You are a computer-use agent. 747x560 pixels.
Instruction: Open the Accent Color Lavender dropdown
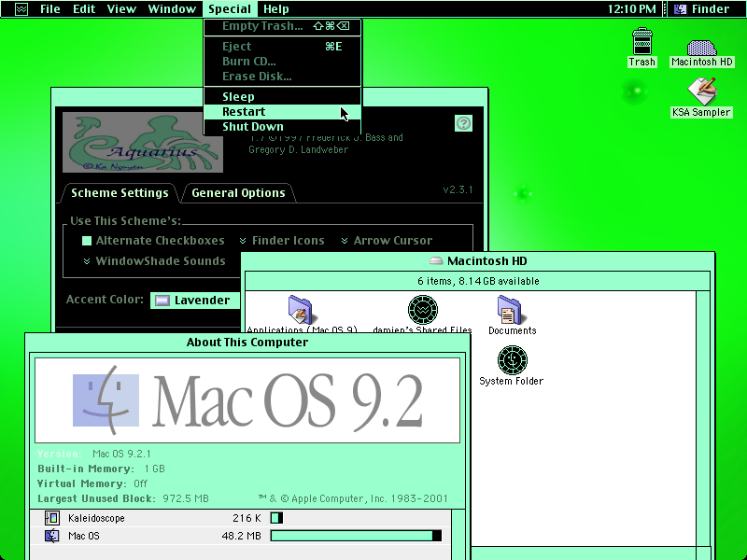click(x=195, y=300)
